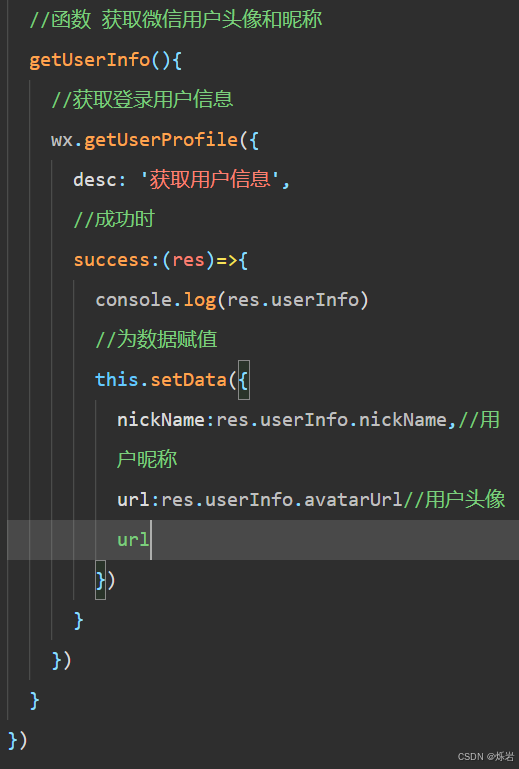Place cursor after typed 'url' text
519x769 pixels.
pyautogui.click(x=150, y=540)
